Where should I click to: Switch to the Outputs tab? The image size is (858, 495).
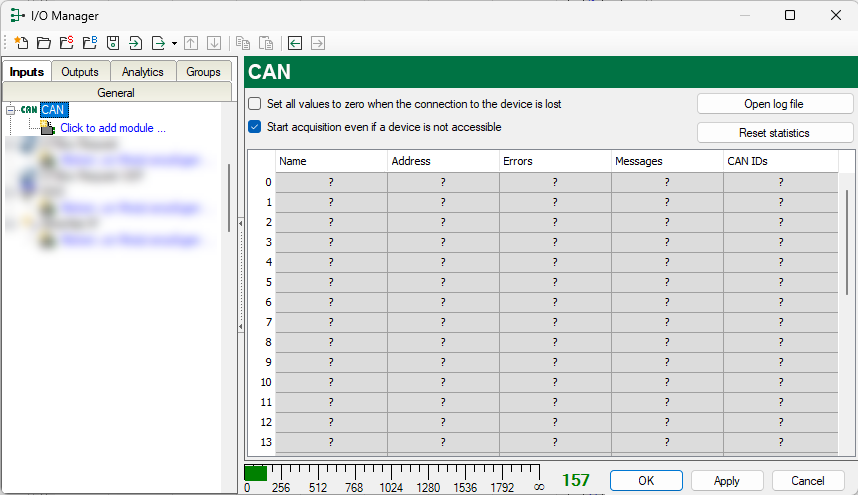click(80, 72)
